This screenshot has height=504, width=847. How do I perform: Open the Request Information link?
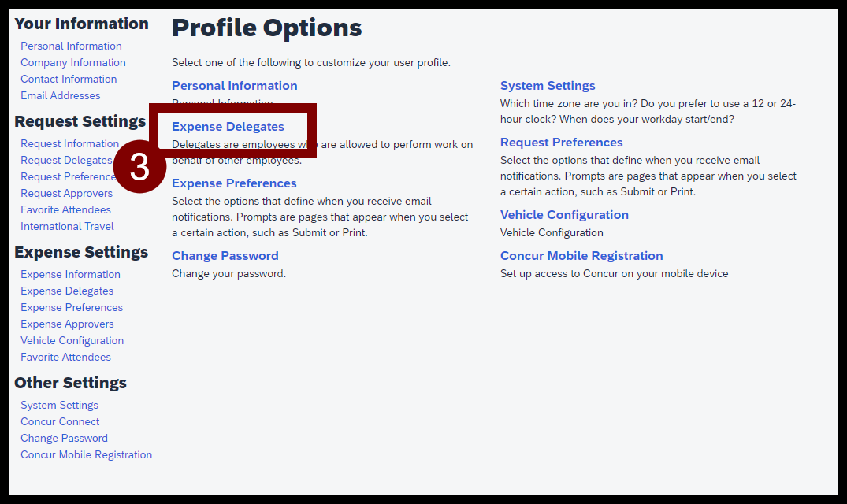click(69, 143)
